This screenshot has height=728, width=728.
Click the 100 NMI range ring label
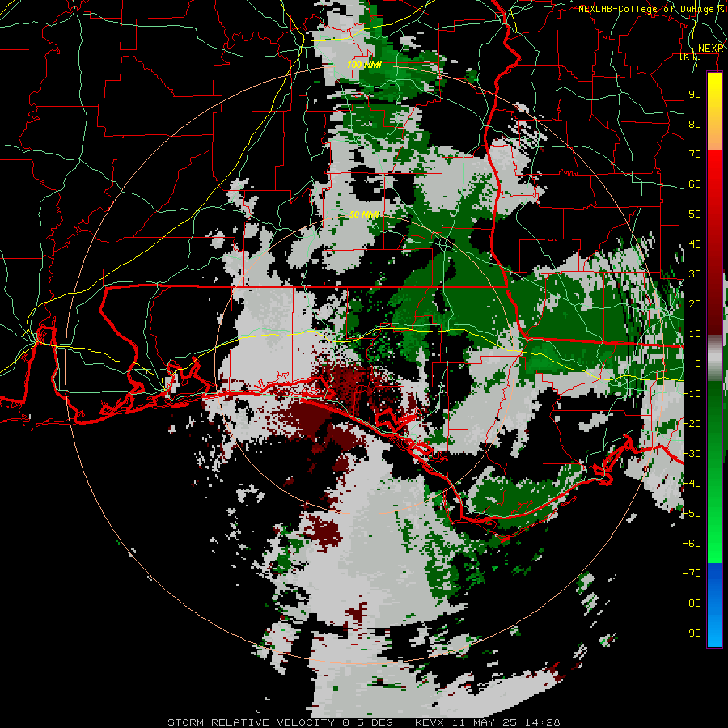tap(364, 65)
